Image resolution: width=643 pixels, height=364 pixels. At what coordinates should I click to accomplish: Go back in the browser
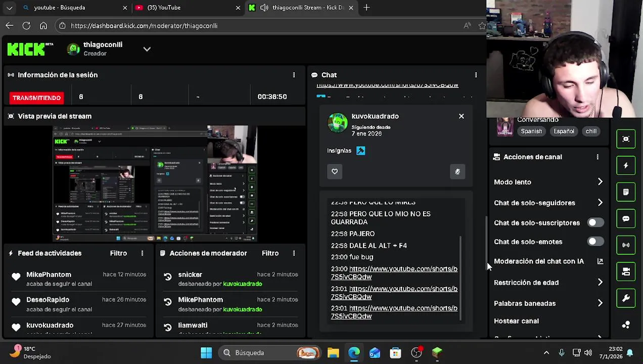(x=10, y=25)
